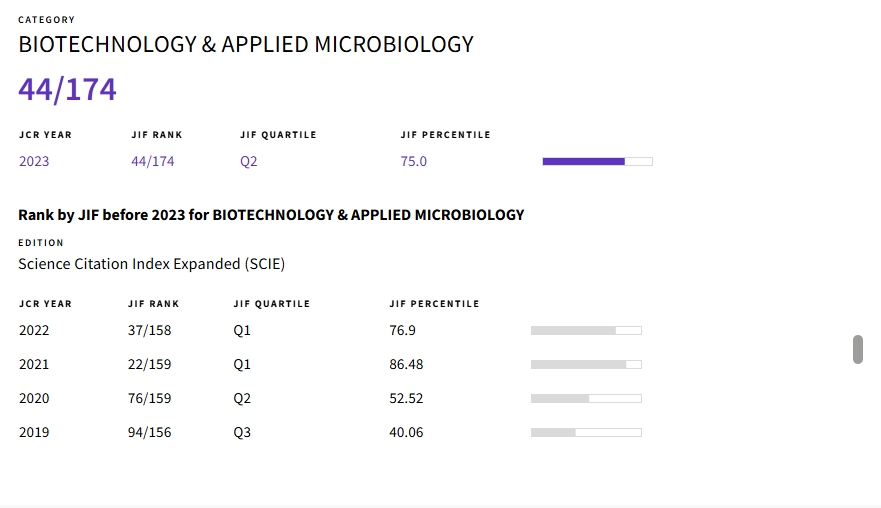Click the Science Citation Index Expanded edition text
881x508 pixels.
152,264
